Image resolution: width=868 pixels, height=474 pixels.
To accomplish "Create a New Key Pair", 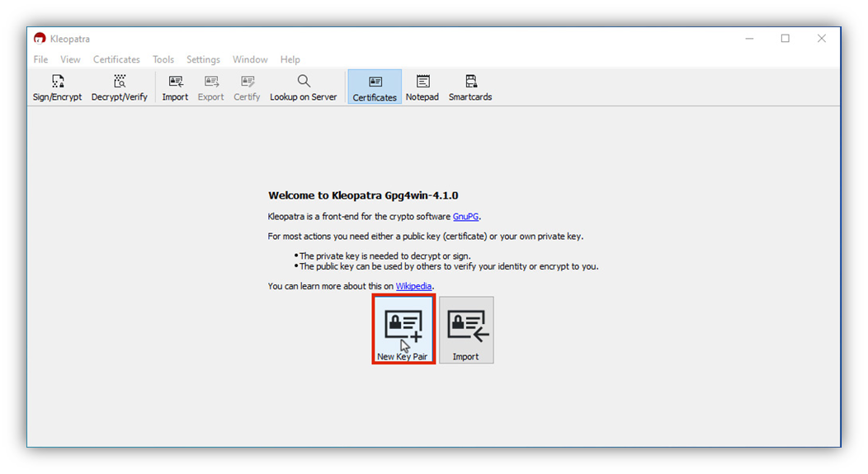I will click(403, 330).
